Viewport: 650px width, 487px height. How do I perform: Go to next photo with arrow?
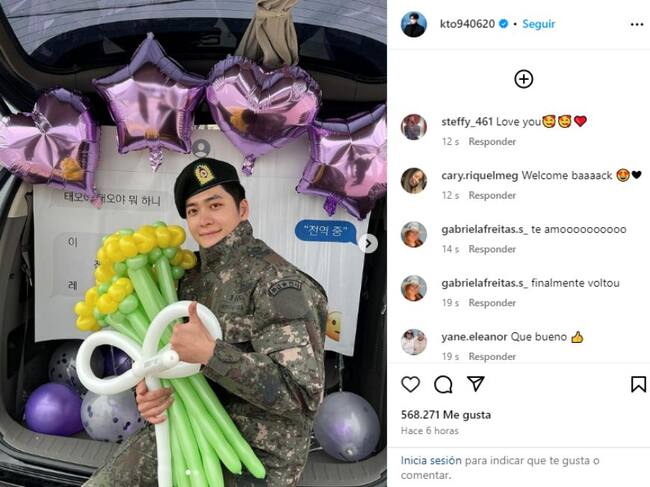[x=368, y=244]
